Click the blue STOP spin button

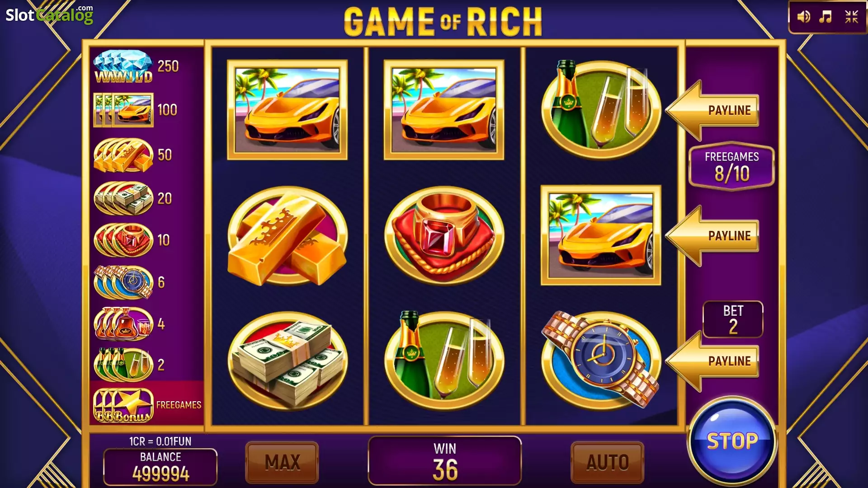pos(732,441)
